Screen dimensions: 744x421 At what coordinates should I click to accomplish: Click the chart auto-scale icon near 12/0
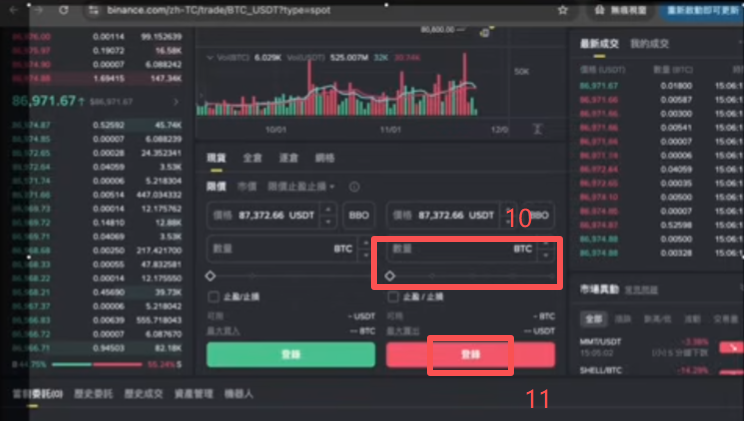[x=537, y=129]
